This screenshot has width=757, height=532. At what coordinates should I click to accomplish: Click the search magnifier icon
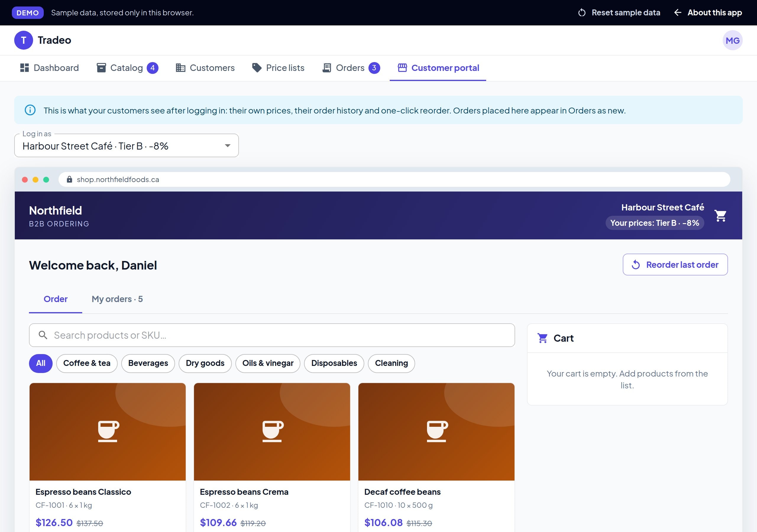click(x=43, y=335)
